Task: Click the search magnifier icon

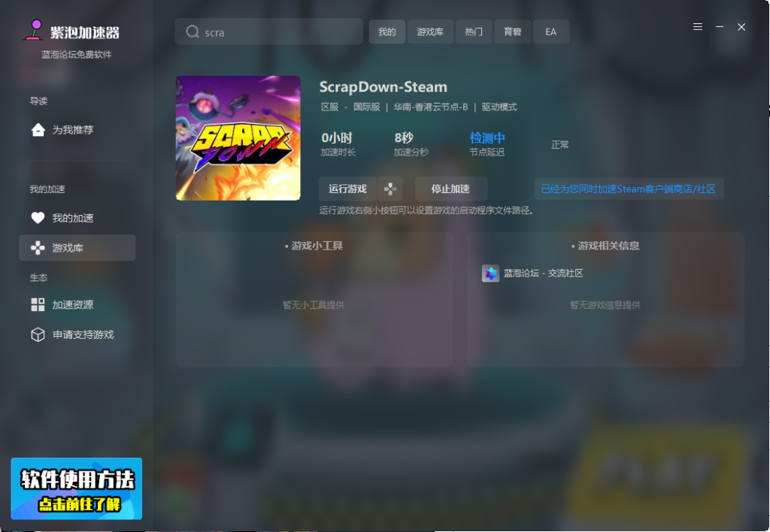Action: point(192,32)
